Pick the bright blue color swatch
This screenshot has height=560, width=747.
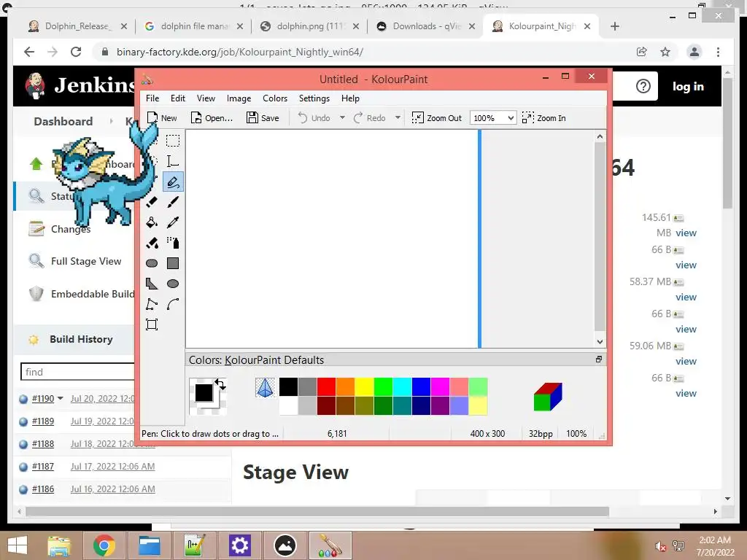point(421,386)
